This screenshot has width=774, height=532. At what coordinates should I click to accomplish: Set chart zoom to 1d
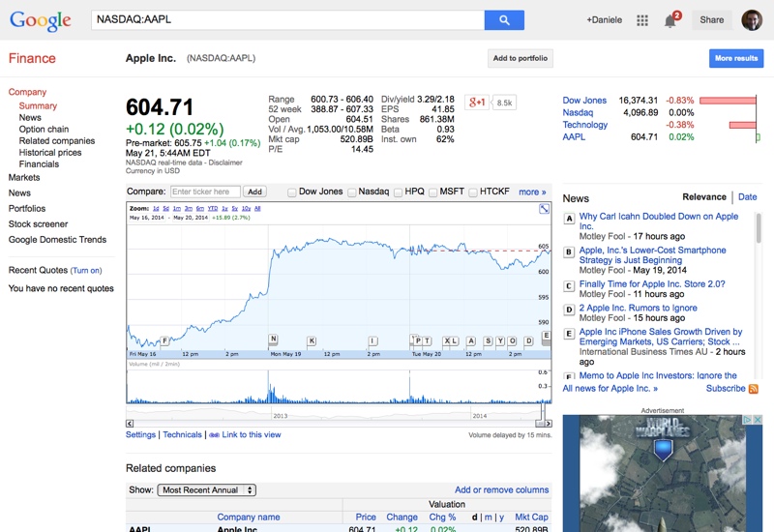tap(156, 208)
